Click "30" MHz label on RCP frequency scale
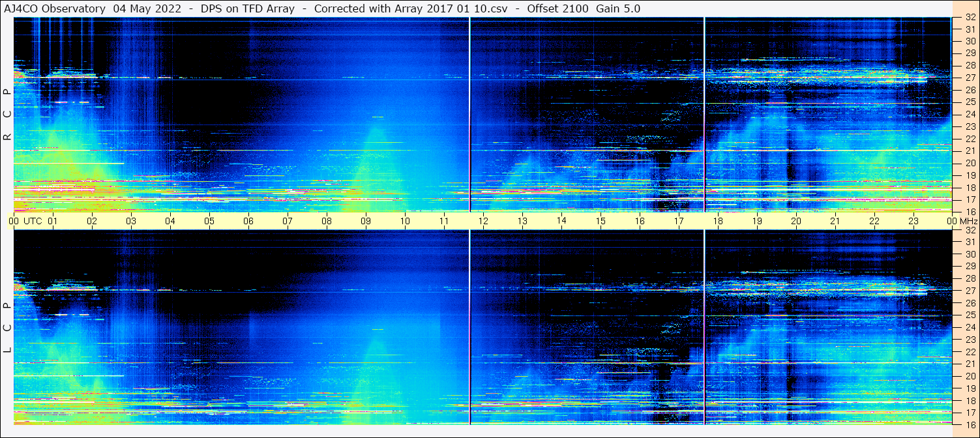980x438 pixels. point(970,41)
